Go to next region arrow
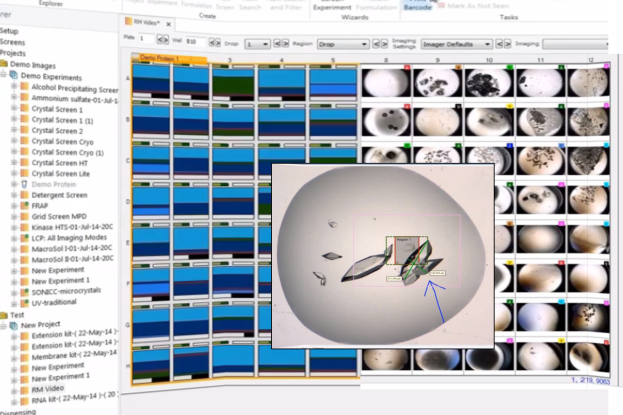Screen dimensions: 623x415 point(384,44)
